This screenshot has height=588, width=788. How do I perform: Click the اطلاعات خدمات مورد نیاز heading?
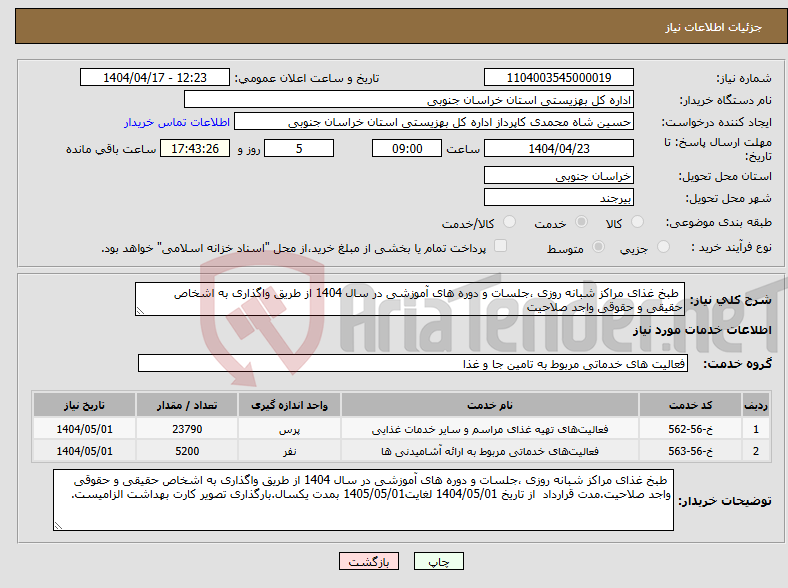pyautogui.click(x=702, y=330)
